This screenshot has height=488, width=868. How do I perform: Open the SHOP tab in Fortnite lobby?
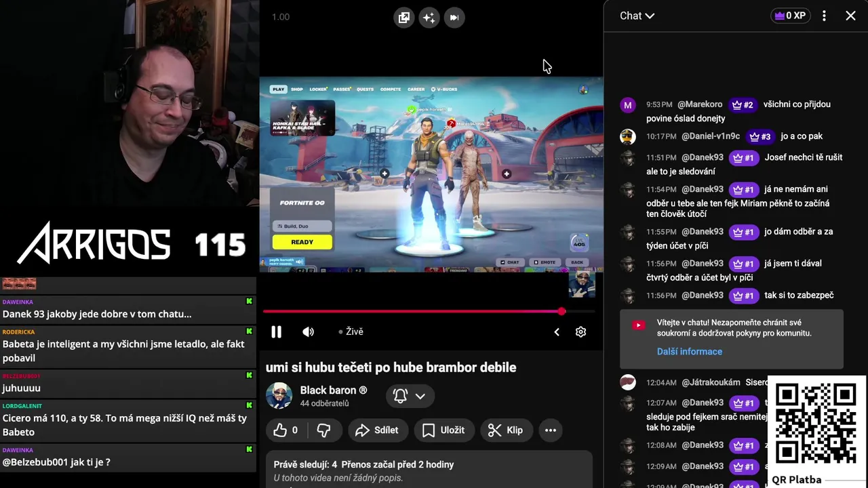297,89
